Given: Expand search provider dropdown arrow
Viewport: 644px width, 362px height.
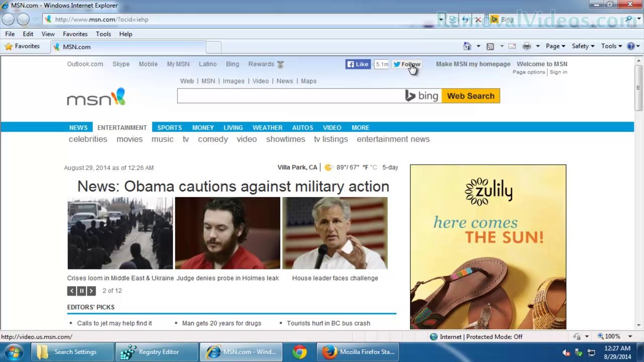Looking at the screenshot, I should click(x=638, y=20).
